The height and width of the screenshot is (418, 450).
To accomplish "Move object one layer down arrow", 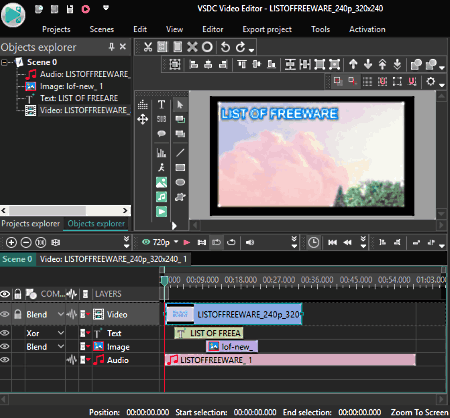I will 368,64.
